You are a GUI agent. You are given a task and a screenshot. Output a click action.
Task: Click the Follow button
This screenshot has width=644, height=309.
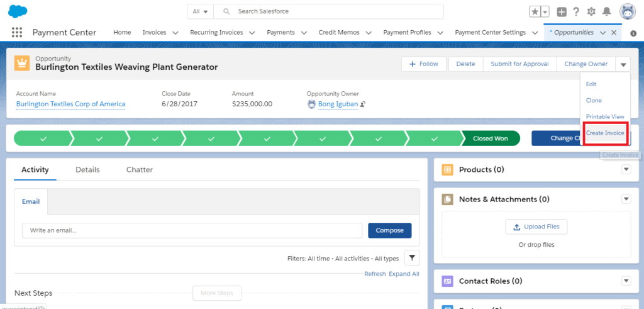click(424, 64)
